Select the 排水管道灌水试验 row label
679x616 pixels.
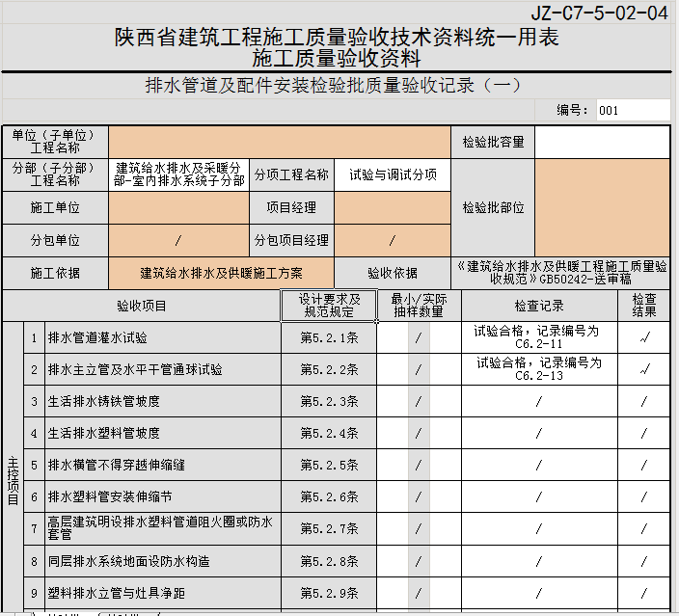pos(163,337)
